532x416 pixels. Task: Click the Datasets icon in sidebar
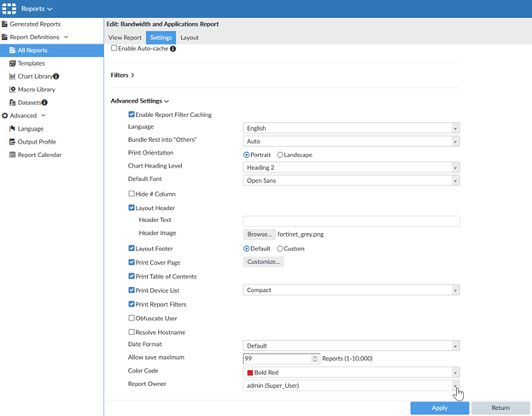[12, 103]
